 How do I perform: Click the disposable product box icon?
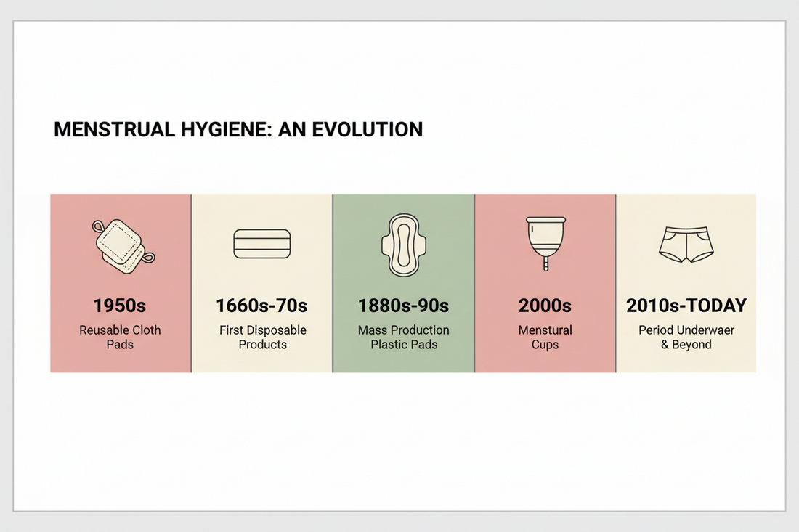point(262,244)
